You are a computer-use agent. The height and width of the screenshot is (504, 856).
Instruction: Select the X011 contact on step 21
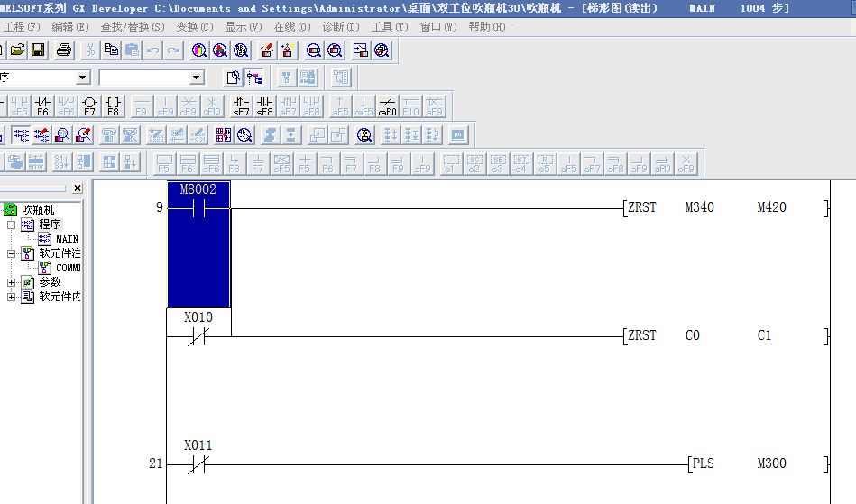pyautogui.click(x=198, y=464)
